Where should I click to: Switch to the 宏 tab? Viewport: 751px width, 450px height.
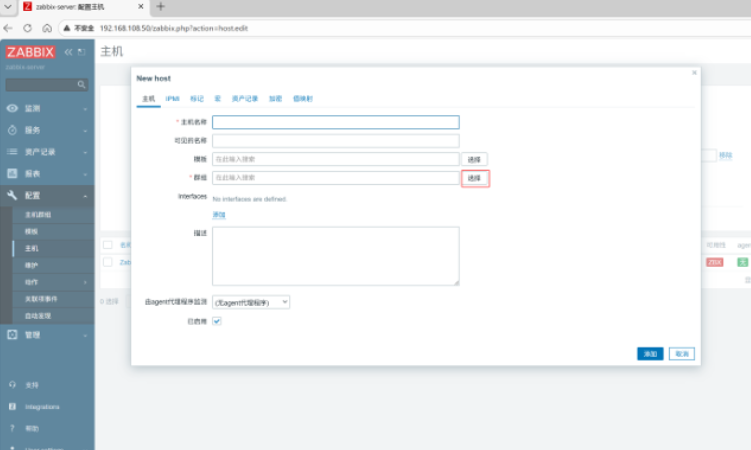pyautogui.click(x=217, y=99)
